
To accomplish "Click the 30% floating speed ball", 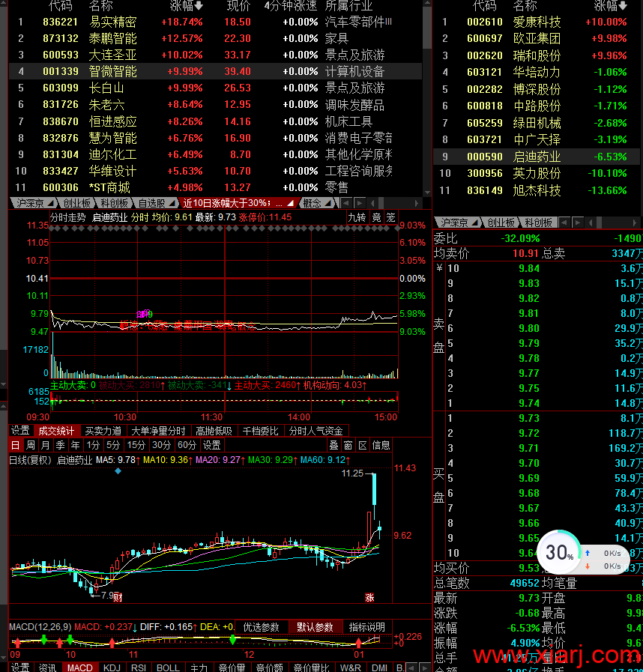I will [x=559, y=552].
